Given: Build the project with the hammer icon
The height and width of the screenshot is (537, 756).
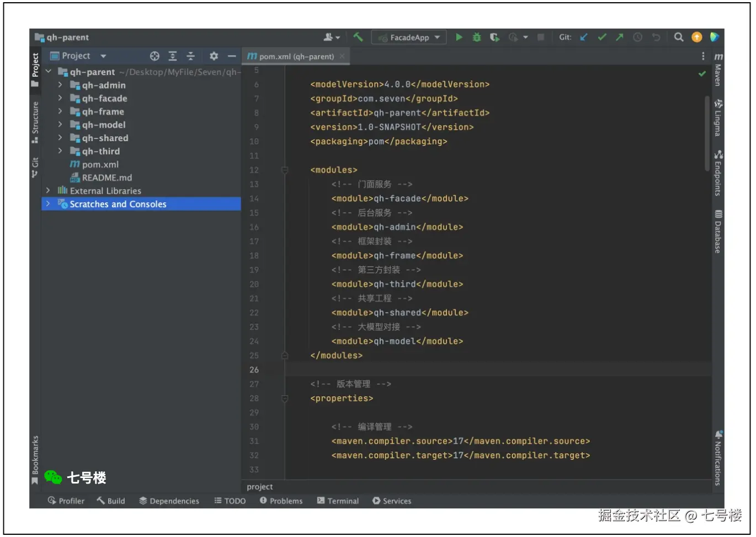Looking at the screenshot, I should point(358,37).
